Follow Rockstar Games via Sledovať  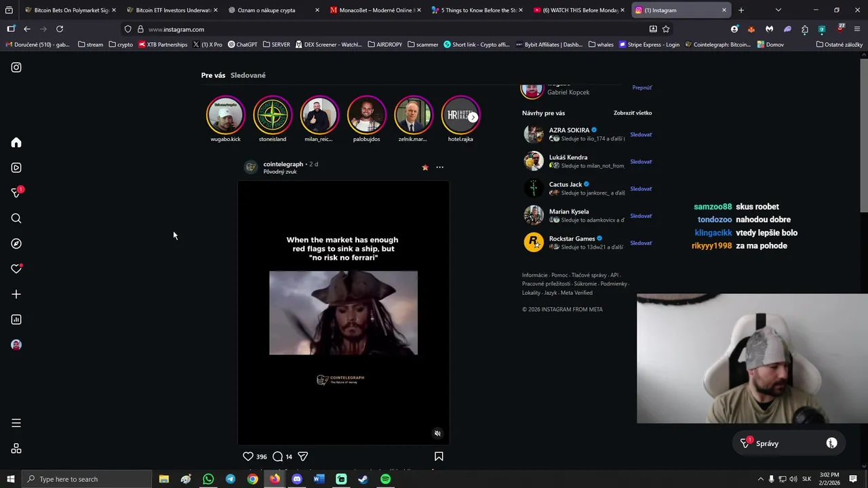pos(641,243)
